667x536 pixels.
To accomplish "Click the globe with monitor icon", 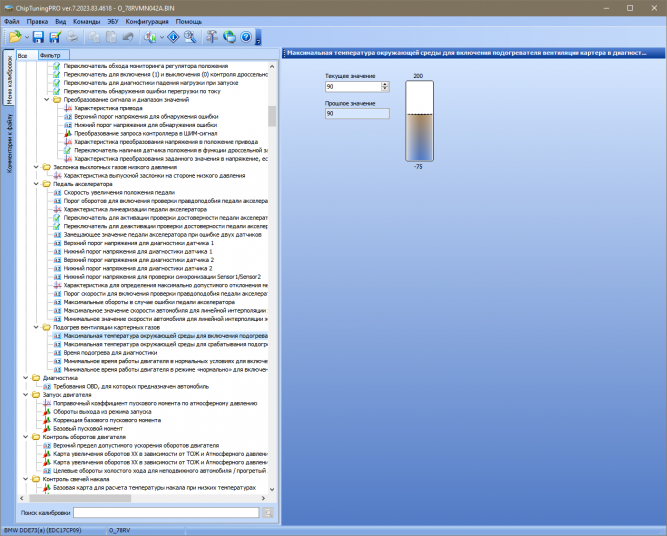I will pyautogui.click(x=229, y=37).
